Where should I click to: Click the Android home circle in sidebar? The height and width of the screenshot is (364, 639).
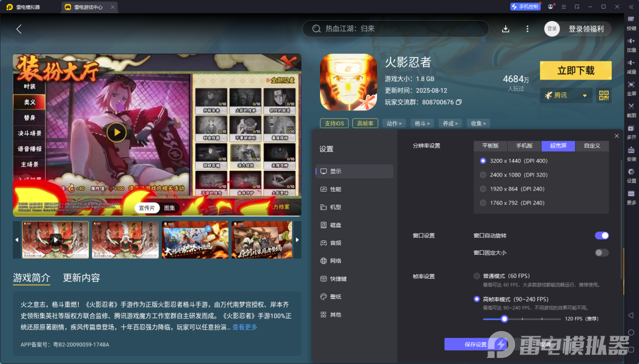631,332
